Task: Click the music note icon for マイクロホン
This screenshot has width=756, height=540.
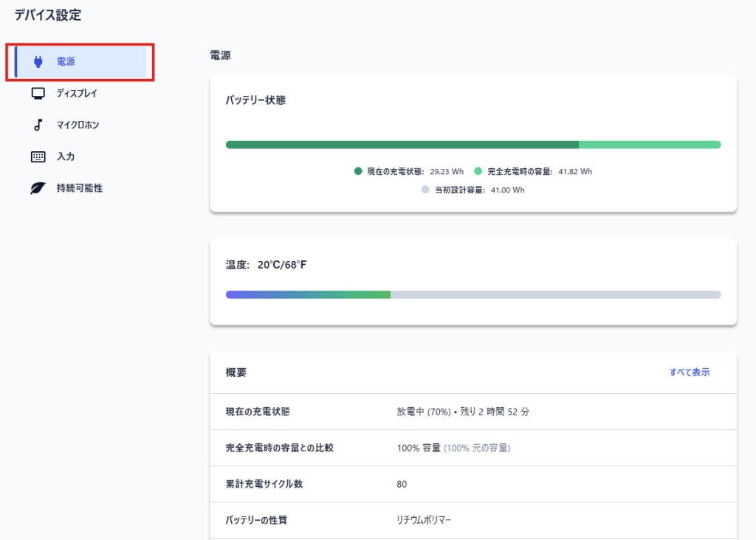Action: (38, 125)
